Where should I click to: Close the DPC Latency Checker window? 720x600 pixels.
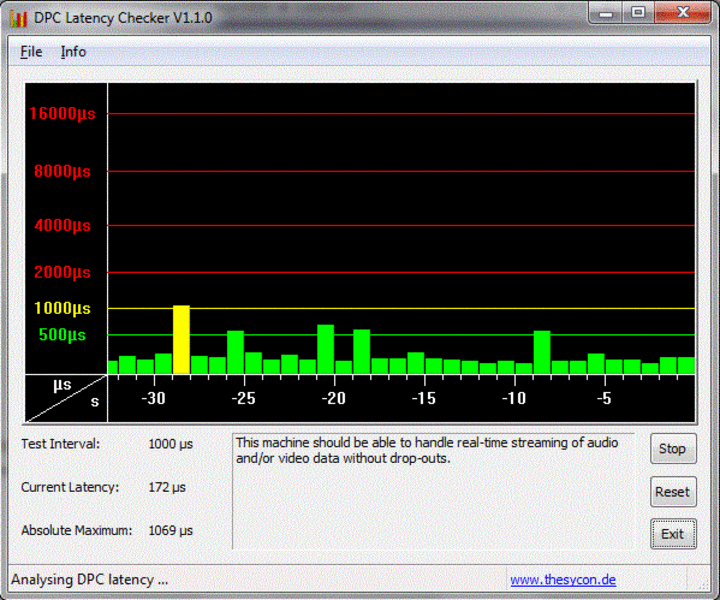click(x=683, y=13)
